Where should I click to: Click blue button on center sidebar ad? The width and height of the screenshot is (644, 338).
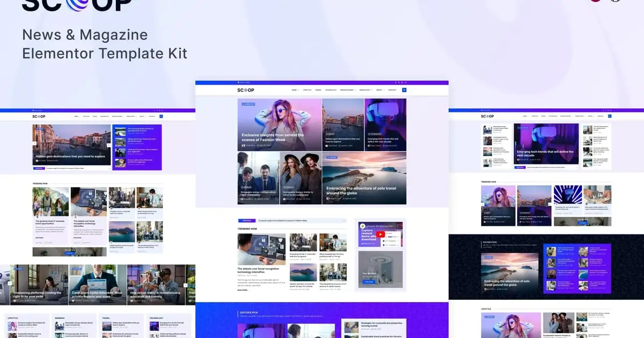[369, 281]
